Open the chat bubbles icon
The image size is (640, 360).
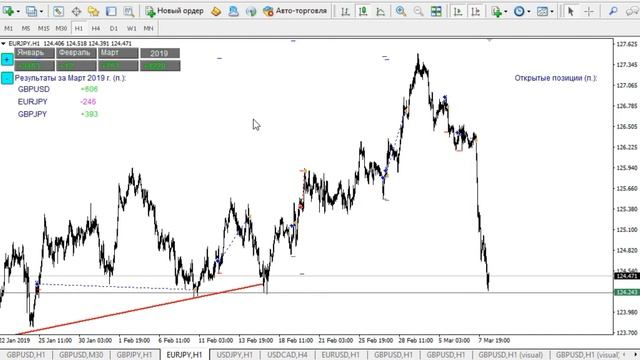click(632, 11)
